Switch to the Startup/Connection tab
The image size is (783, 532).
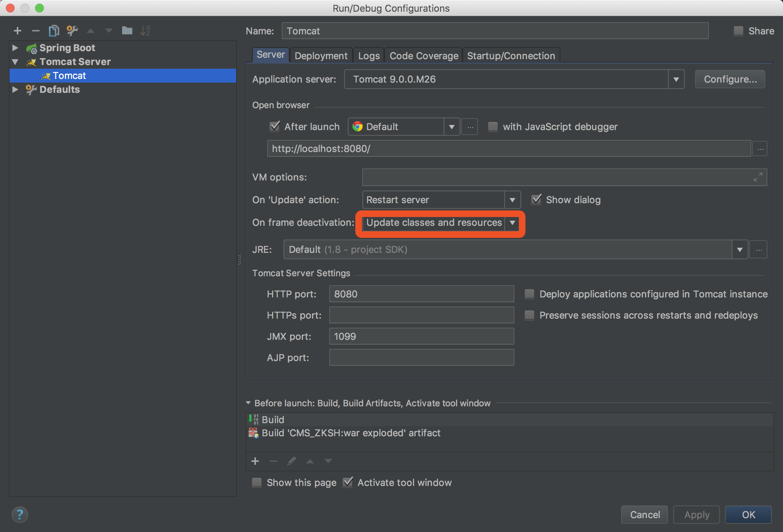click(x=511, y=56)
